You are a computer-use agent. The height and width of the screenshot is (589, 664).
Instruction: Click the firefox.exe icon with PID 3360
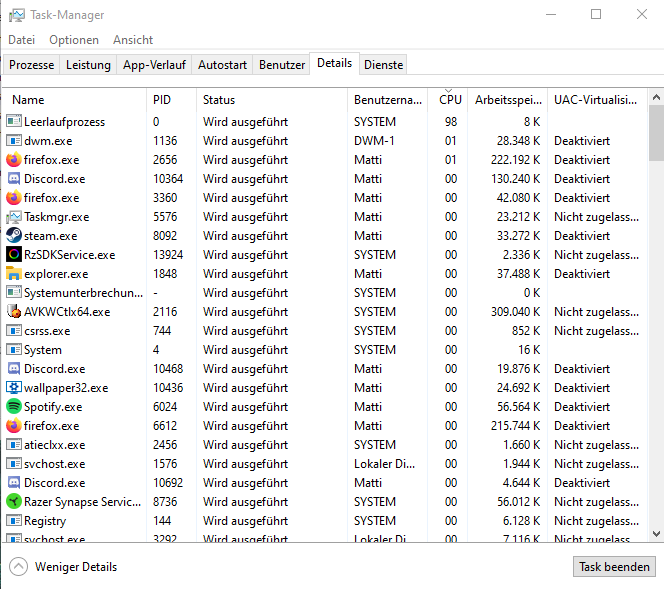[x=14, y=198]
